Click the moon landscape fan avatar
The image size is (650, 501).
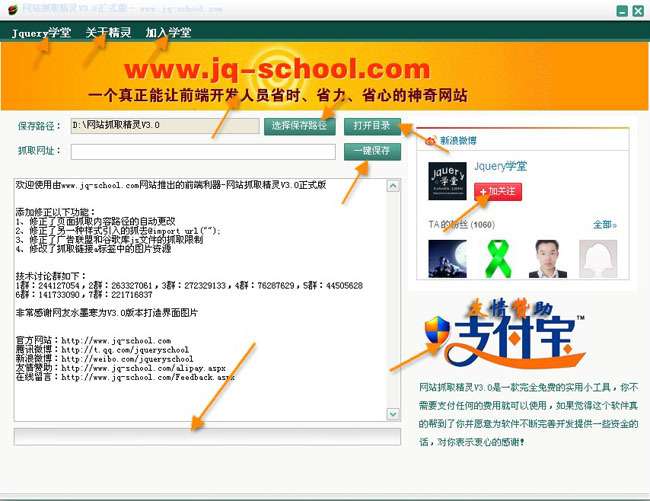447,259
